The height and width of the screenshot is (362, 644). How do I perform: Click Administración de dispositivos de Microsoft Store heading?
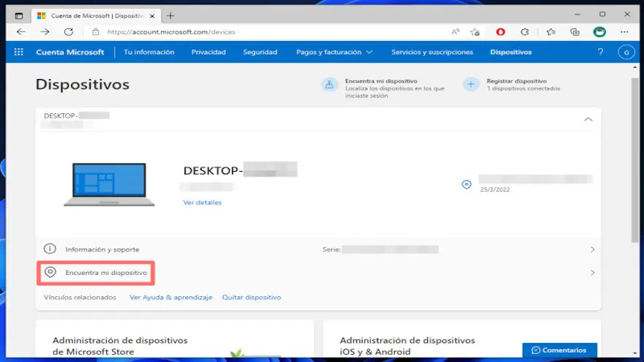tap(119, 346)
